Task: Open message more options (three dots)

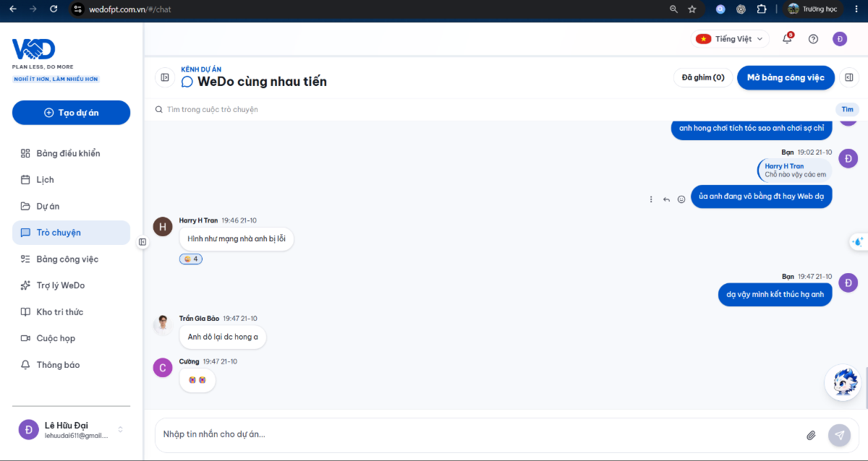Action: (651, 199)
